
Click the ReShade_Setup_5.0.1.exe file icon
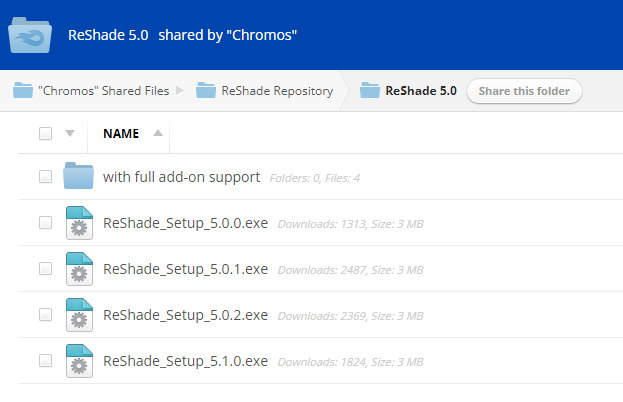(x=78, y=269)
